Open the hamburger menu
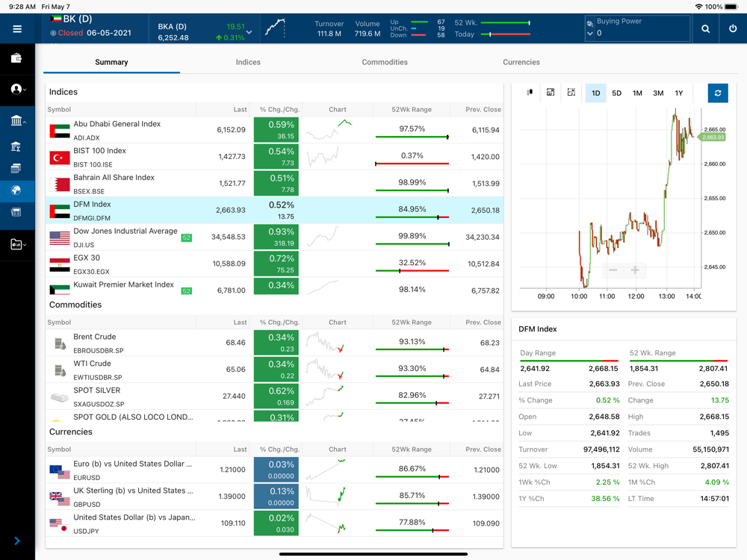This screenshot has height=560, width=747. point(17,29)
